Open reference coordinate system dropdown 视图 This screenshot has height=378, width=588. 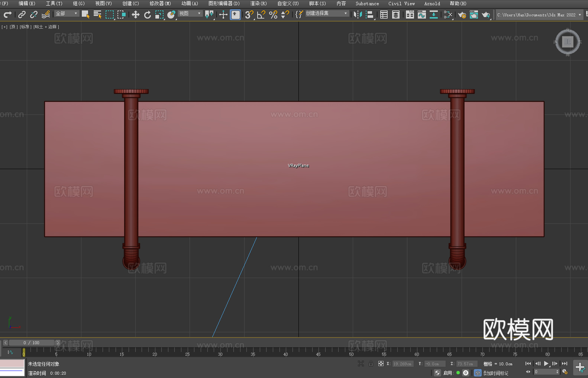point(190,13)
